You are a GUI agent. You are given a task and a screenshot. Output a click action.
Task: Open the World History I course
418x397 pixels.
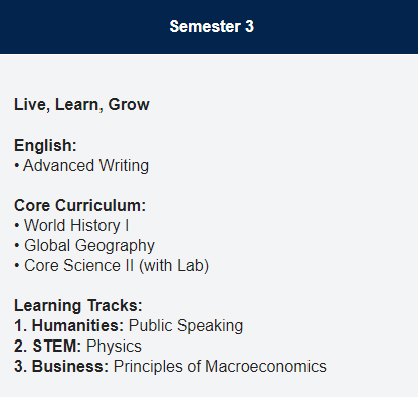pyautogui.click(x=76, y=226)
